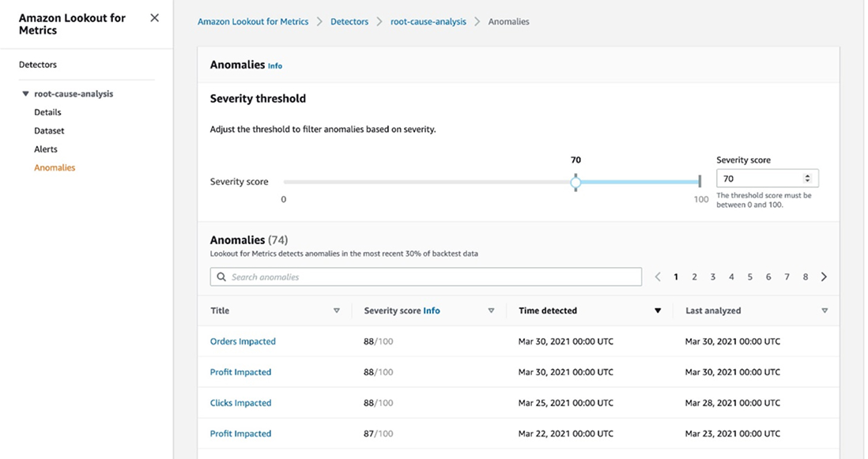Open the Dataset sidebar item
This screenshot has width=868, height=459.
pyautogui.click(x=49, y=130)
